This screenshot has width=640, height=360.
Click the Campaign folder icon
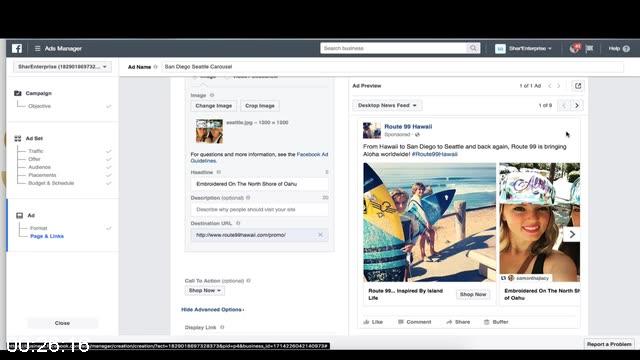coord(18,93)
